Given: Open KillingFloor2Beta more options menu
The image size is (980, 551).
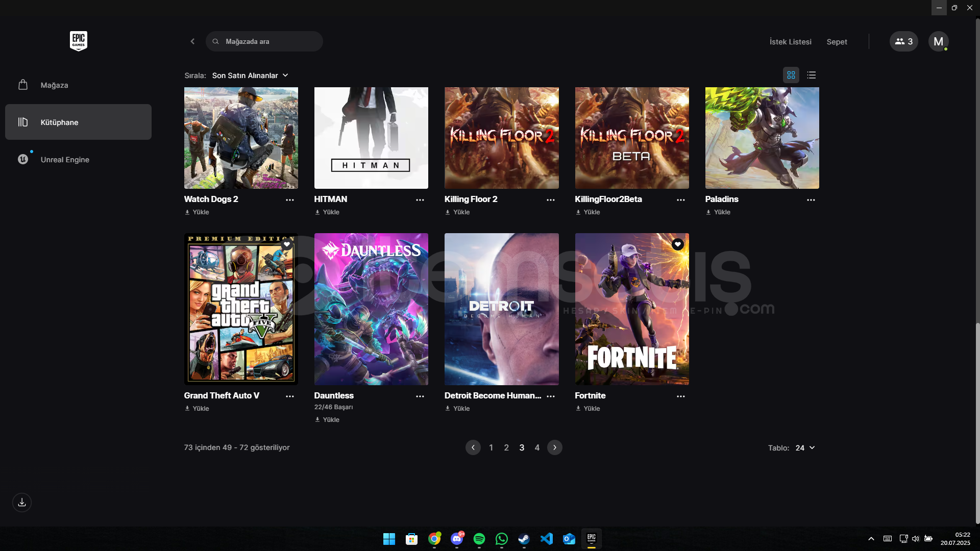Looking at the screenshot, I should point(681,200).
